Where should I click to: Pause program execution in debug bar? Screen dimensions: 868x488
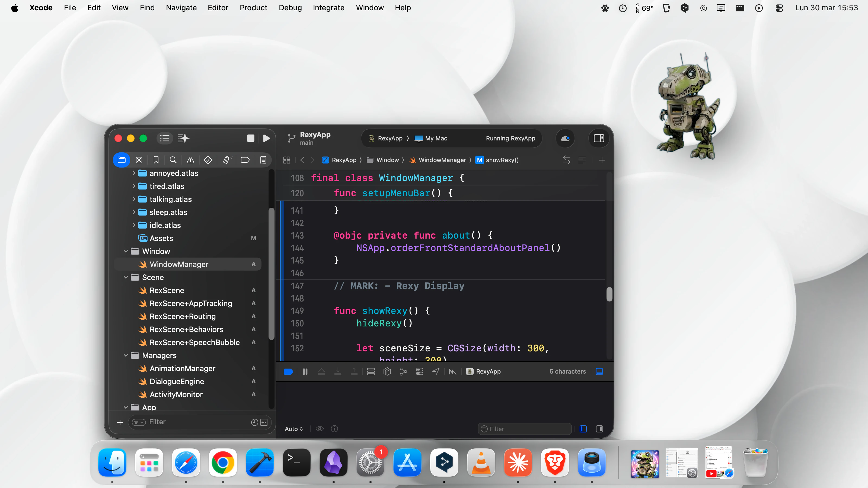pos(305,371)
